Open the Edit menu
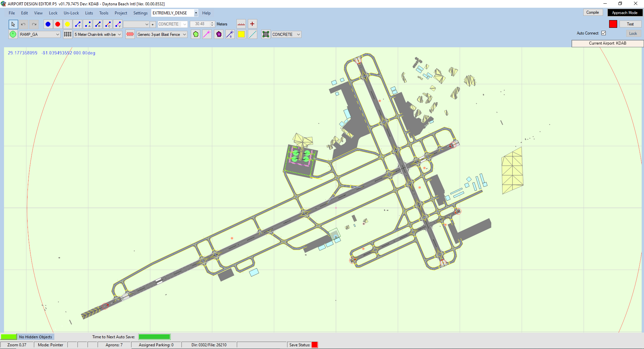 click(24, 13)
